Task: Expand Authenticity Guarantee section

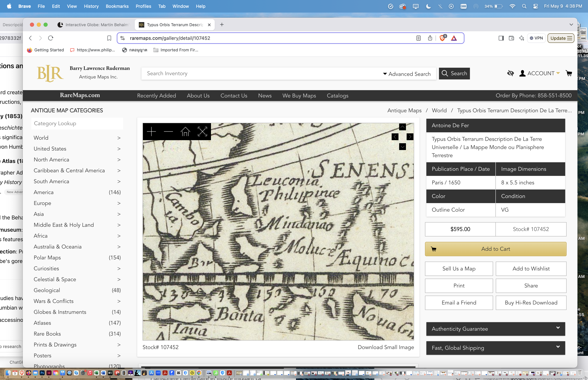Action: coord(495,329)
